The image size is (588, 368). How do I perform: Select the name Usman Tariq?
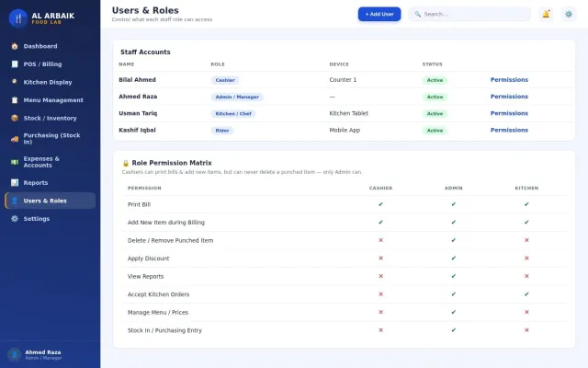[138, 113]
